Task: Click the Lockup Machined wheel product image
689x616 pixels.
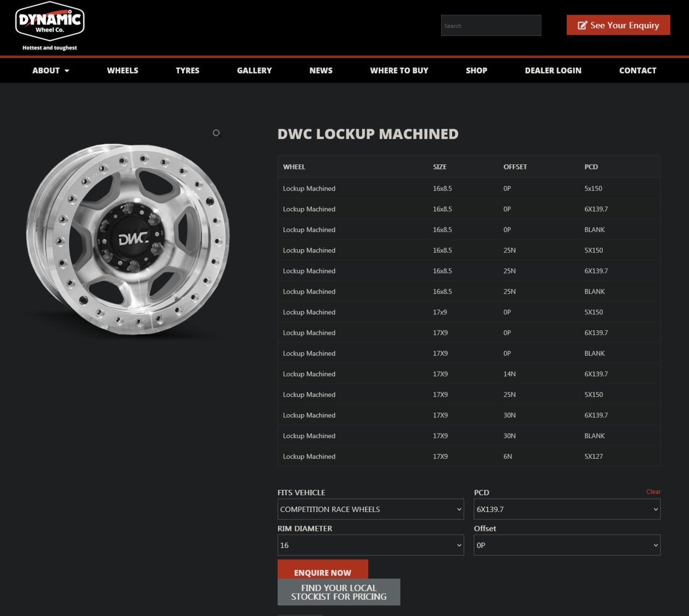Action: pos(128,240)
